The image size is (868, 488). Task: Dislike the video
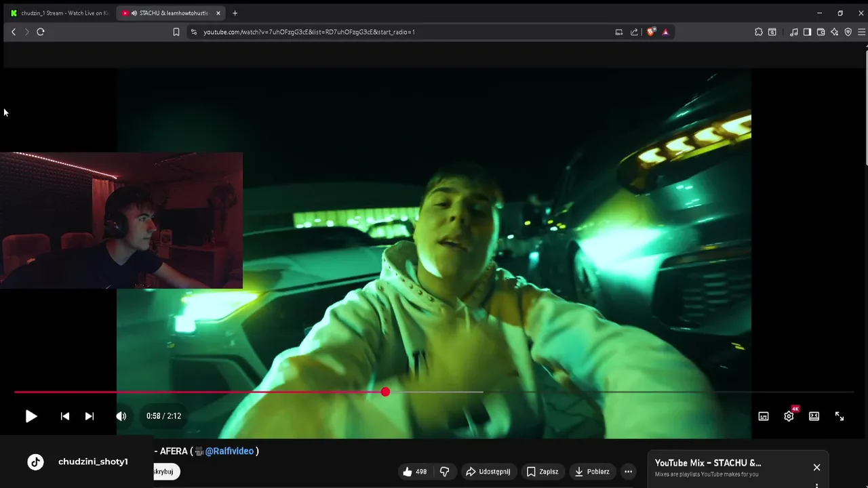pyautogui.click(x=445, y=472)
